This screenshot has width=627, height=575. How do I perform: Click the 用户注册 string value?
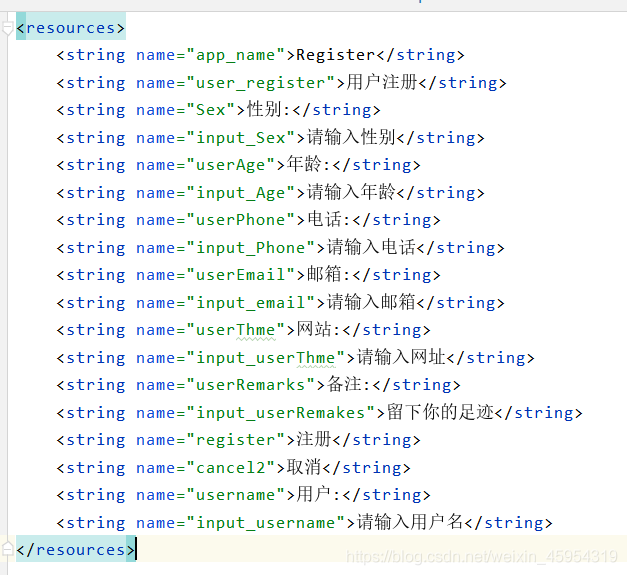coord(381,82)
